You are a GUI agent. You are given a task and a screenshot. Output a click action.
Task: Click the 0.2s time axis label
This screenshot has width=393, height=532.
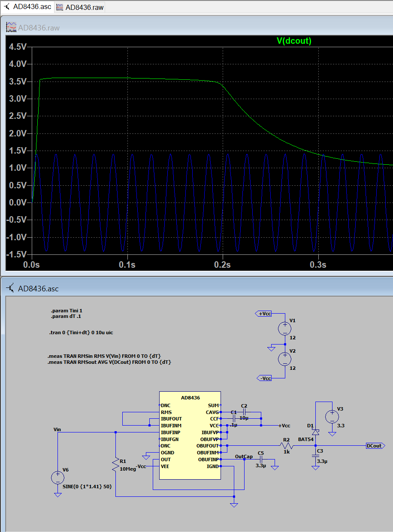tap(223, 264)
